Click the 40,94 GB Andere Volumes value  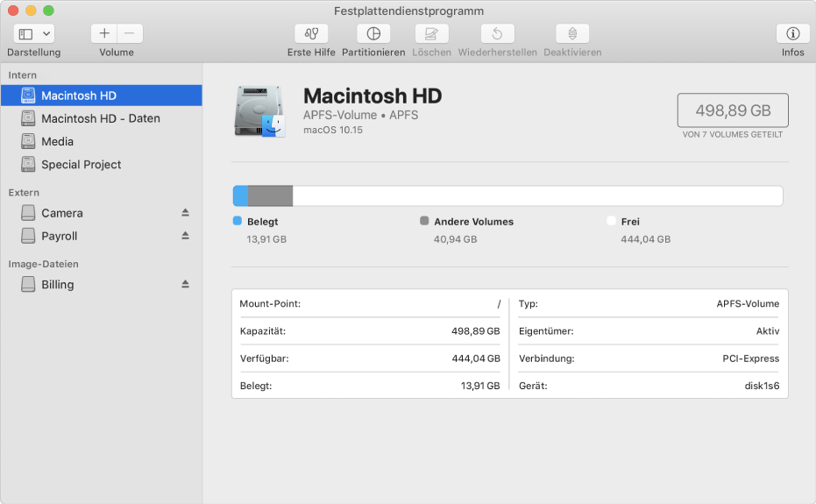coord(456,239)
